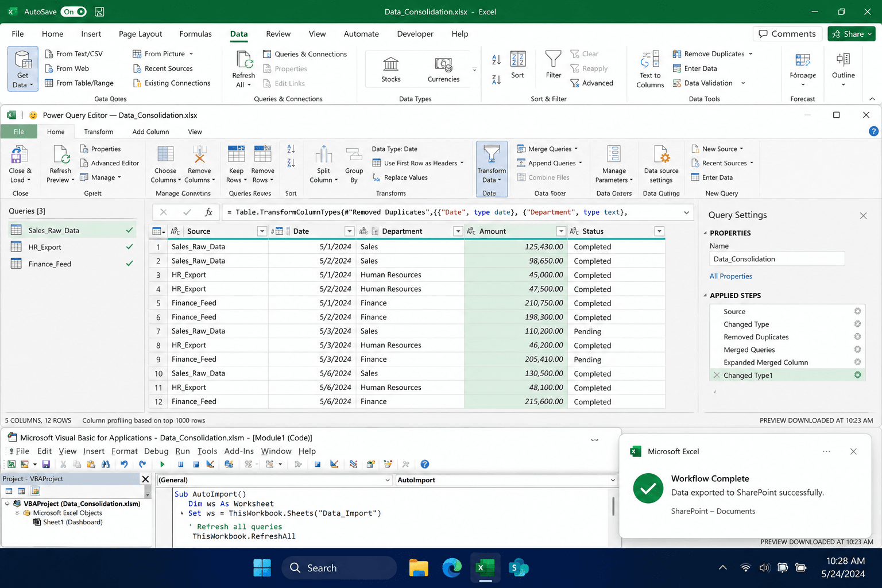Open the Formulas ribbon tab

pyautogui.click(x=195, y=34)
